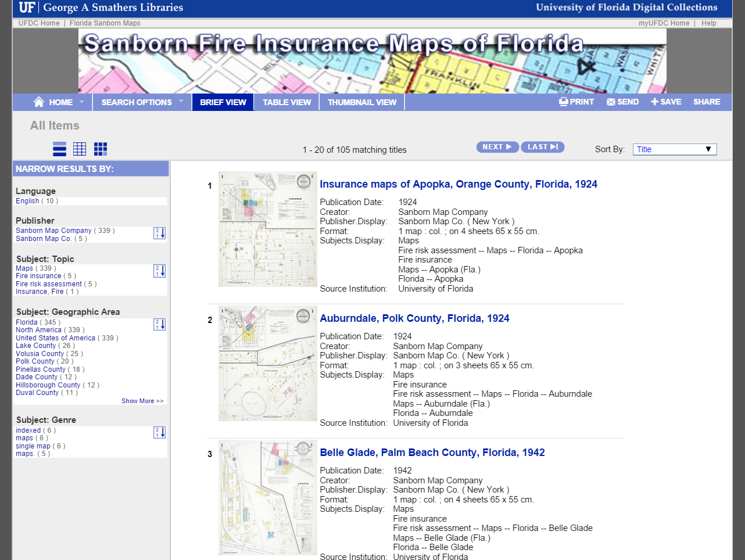This screenshot has width=745, height=560.
Task: Toggle sort order for Geographic Area facet
Action: point(159,325)
